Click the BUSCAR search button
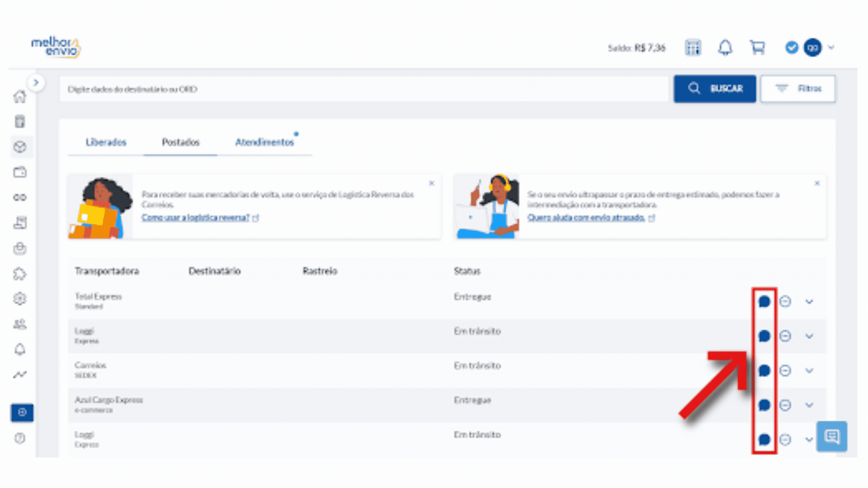The image size is (868, 488). [715, 89]
